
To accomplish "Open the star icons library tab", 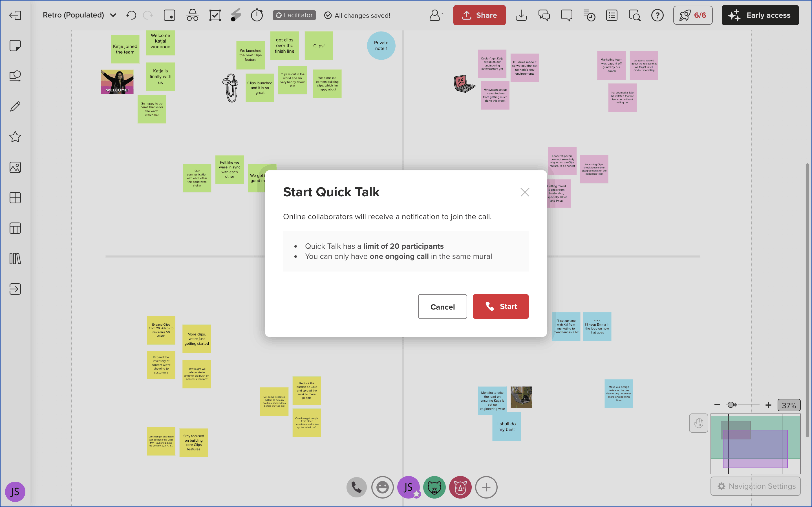I will [x=15, y=137].
